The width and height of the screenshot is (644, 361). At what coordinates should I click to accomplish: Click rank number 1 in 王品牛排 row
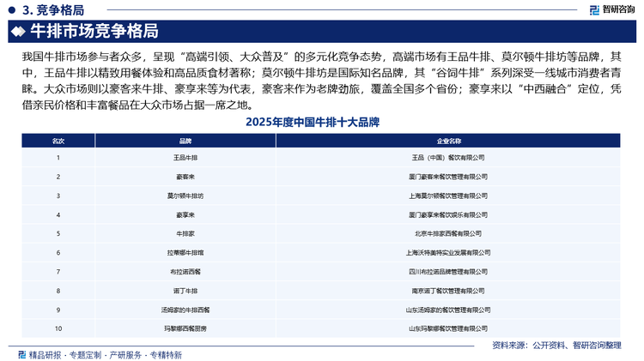click(58, 158)
